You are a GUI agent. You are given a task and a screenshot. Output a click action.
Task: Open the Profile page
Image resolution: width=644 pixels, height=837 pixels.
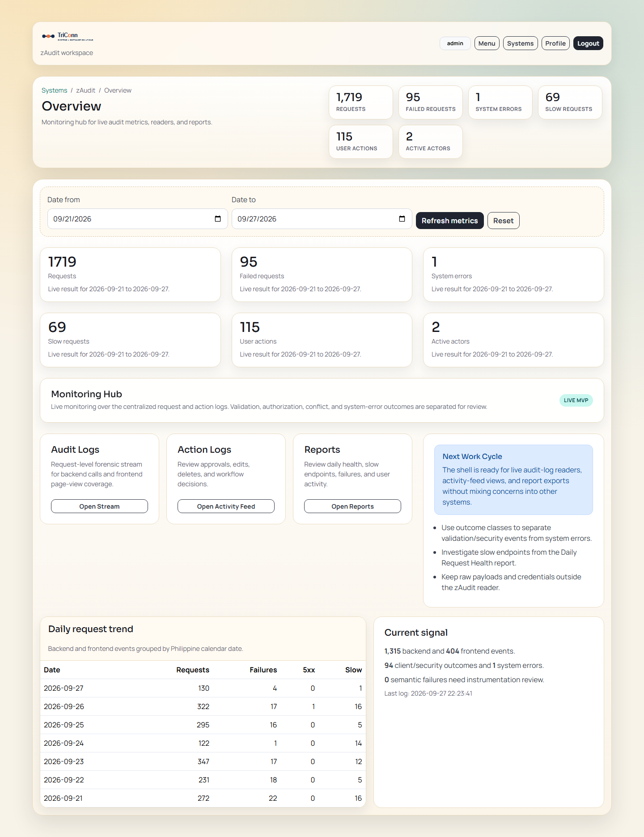click(555, 43)
